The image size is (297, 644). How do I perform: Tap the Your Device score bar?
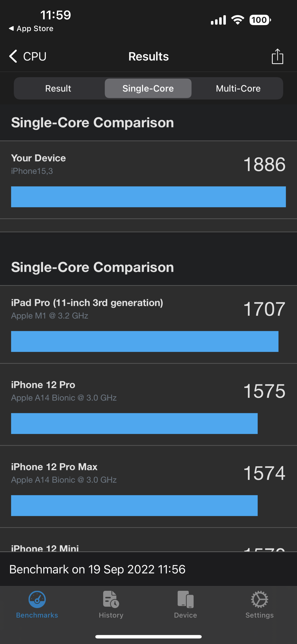148,197
